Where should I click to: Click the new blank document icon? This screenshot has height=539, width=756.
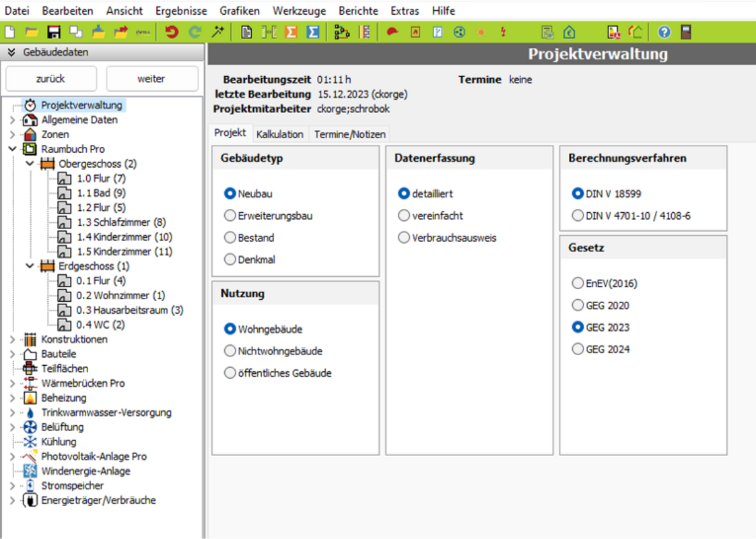[9, 32]
